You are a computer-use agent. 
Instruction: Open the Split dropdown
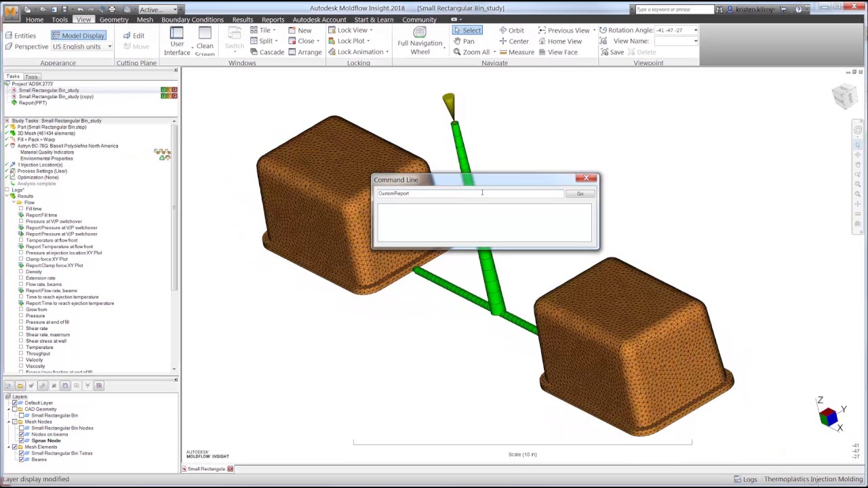264,41
